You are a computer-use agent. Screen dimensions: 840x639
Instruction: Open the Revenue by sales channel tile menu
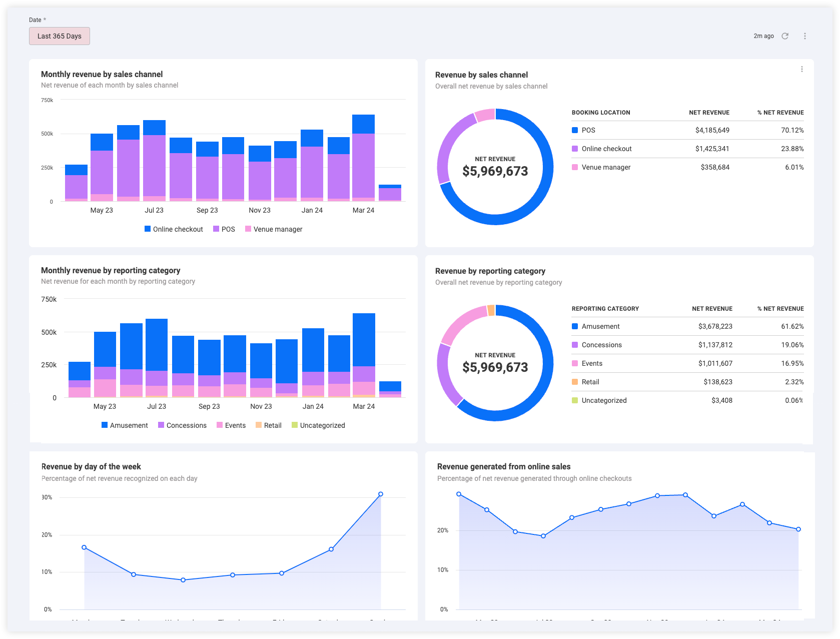[x=802, y=69]
